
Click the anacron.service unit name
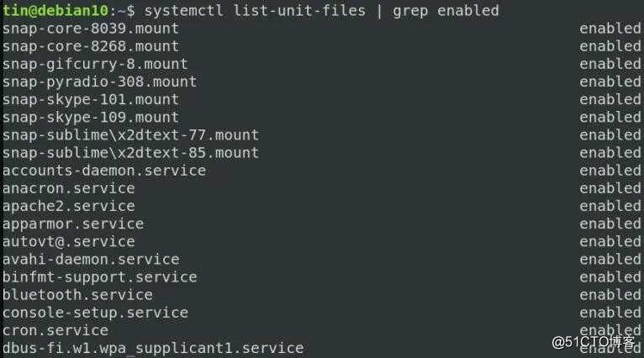point(69,188)
